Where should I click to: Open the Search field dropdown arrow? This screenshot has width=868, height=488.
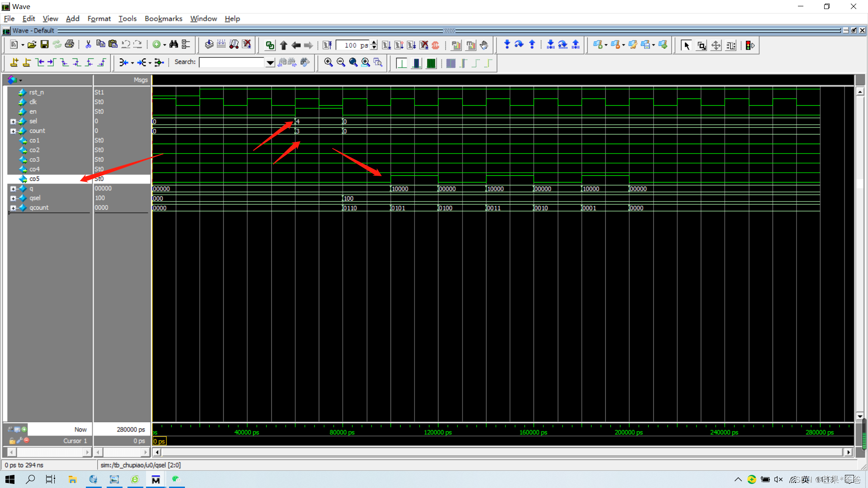coord(270,62)
